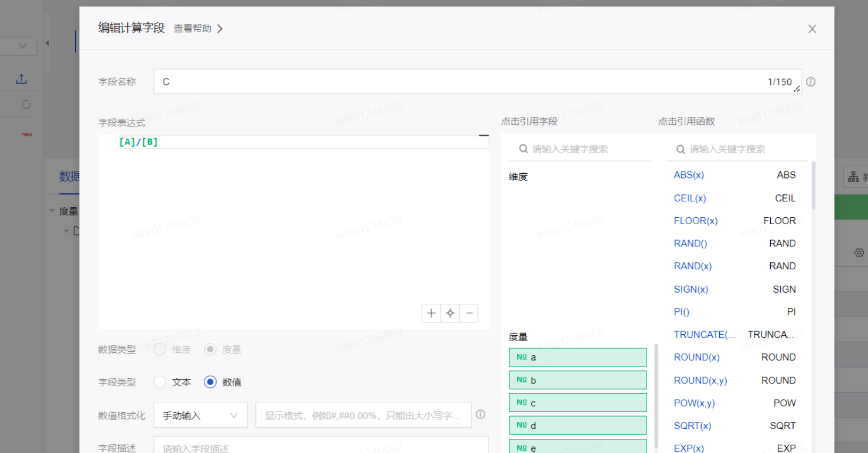The width and height of the screenshot is (868, 453).
Task: Select the 文本 field type radio button
Action: 160,382
